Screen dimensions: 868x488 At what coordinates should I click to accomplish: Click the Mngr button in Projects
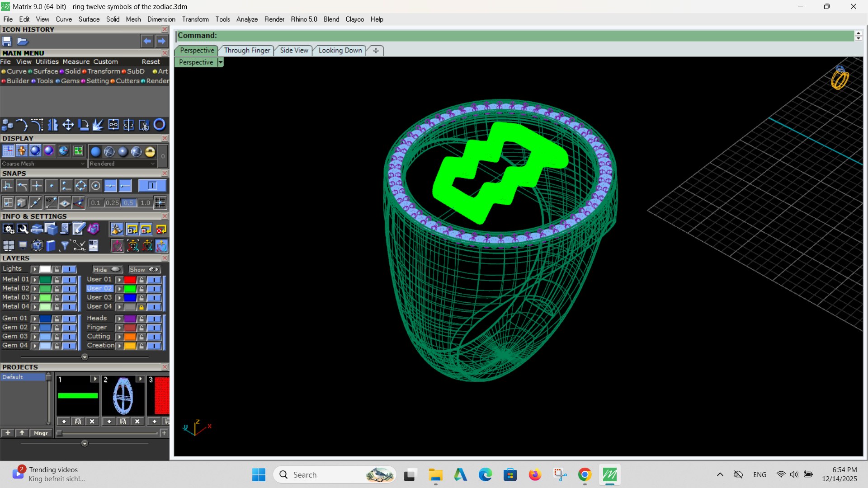(41, 433)
